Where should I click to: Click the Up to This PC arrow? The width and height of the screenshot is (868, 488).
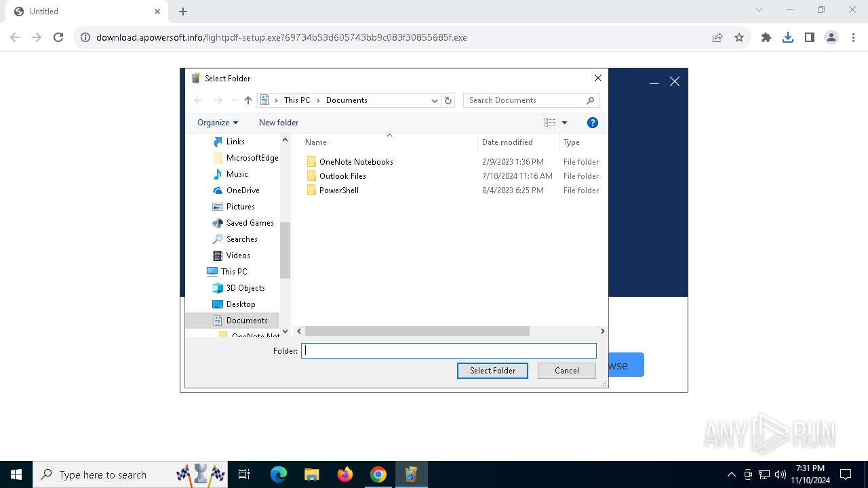pos(248,100)
